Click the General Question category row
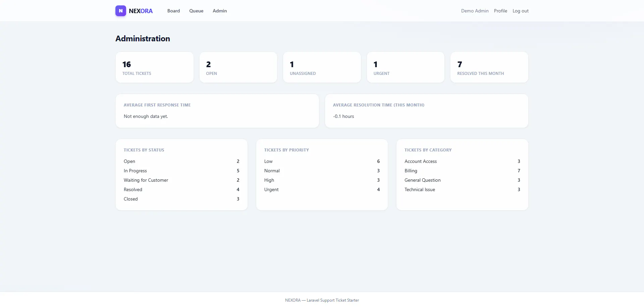 [x=462, y=180]
